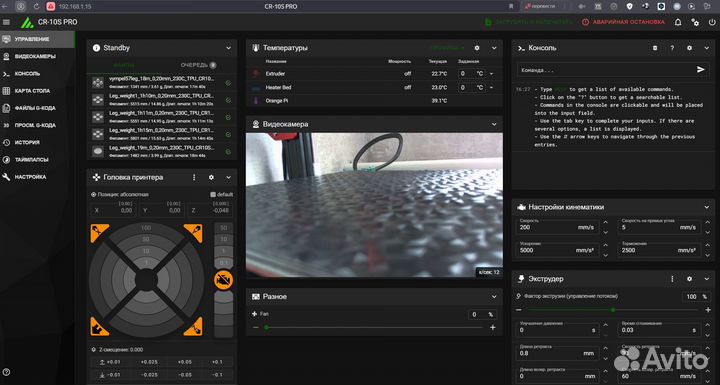The height and width of the screenshot is (385, 720).
Task: Select the Leg_weight_1h15m gcode file row
Action: click(162, 134)
